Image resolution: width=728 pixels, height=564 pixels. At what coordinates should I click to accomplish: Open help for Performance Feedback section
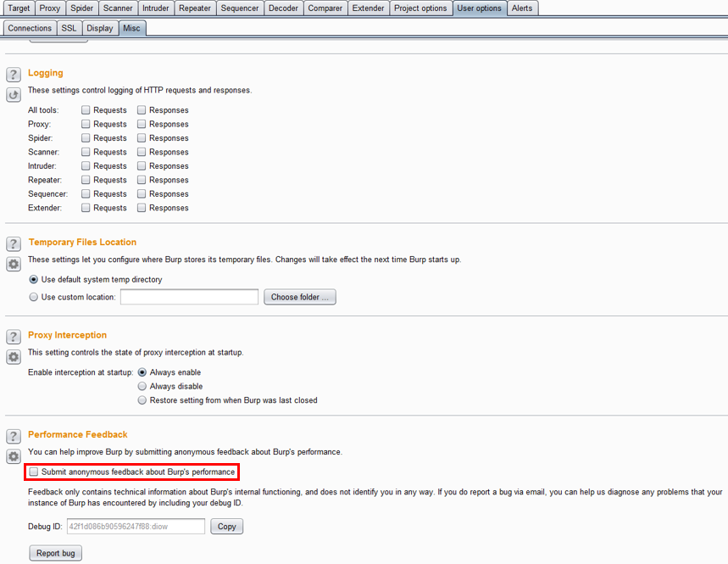pos(14,436)
